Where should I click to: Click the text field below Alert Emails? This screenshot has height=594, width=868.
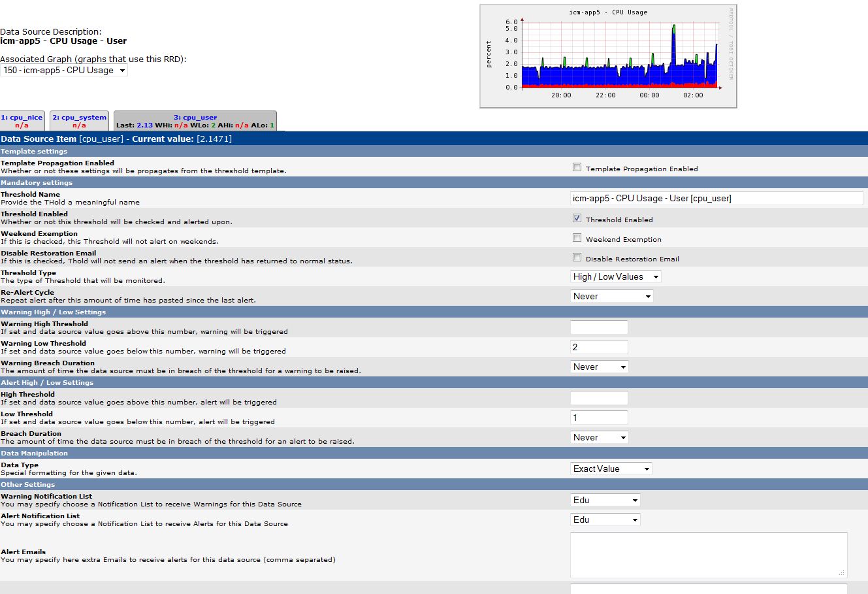point(709,589)
